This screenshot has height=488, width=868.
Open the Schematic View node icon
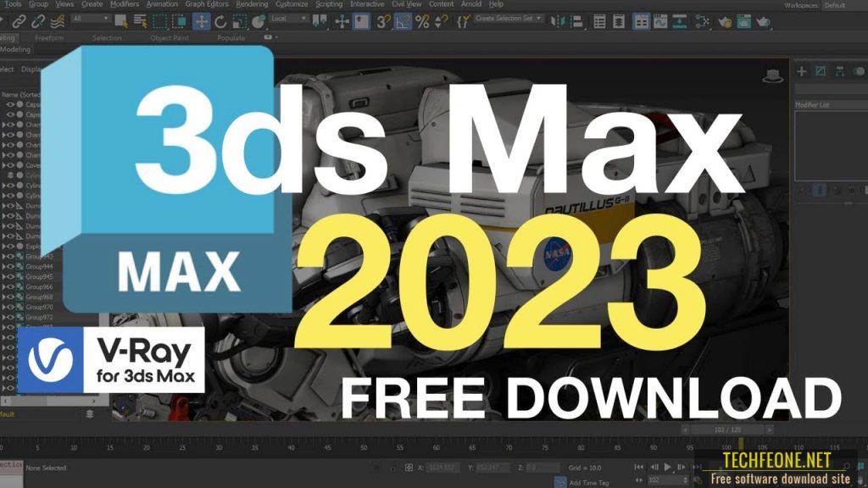(702, 21)
